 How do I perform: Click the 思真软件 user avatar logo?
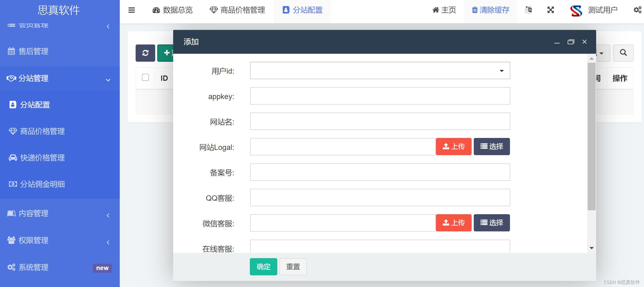[576, 11]
